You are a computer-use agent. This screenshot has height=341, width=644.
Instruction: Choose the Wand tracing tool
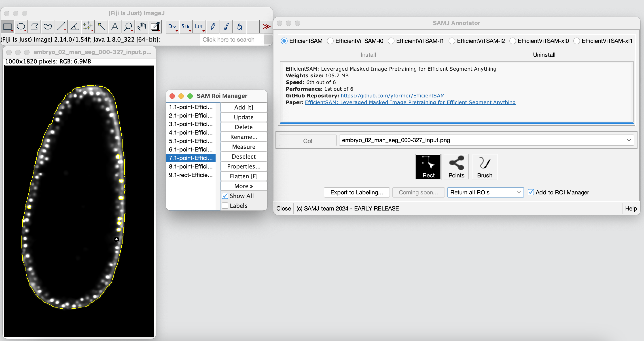coord(101,27)
